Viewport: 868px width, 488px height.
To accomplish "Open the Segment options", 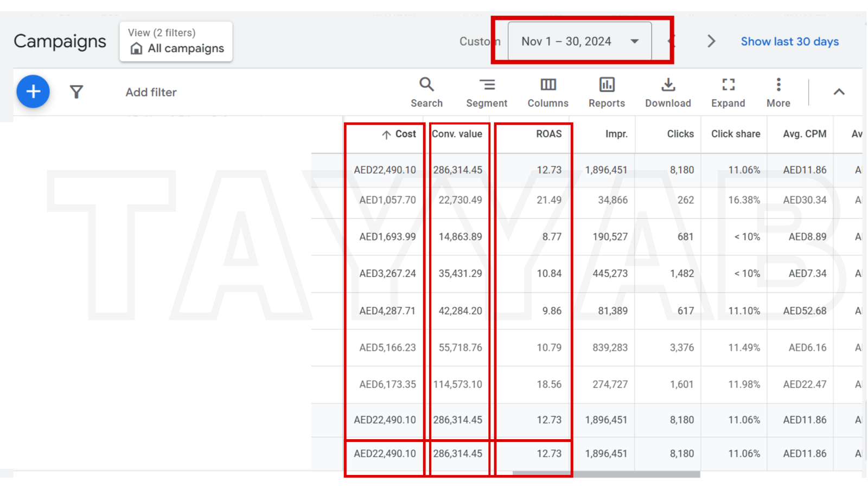I will [487, 92].
